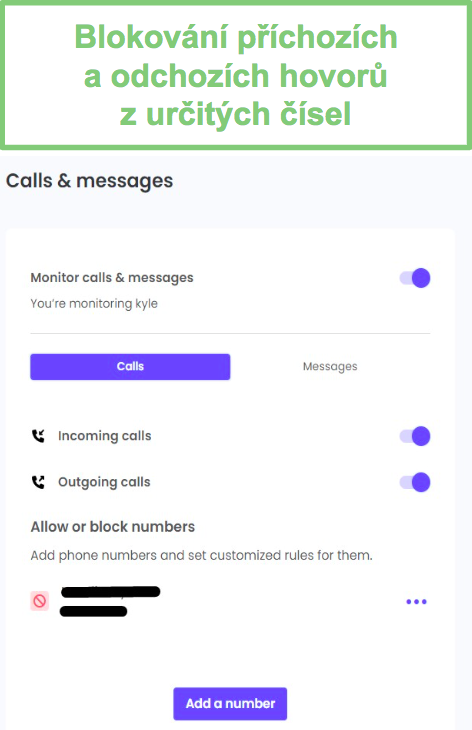Select the Calls tab
The width and height of the screenshot is (472, 730).
[130, 366]
